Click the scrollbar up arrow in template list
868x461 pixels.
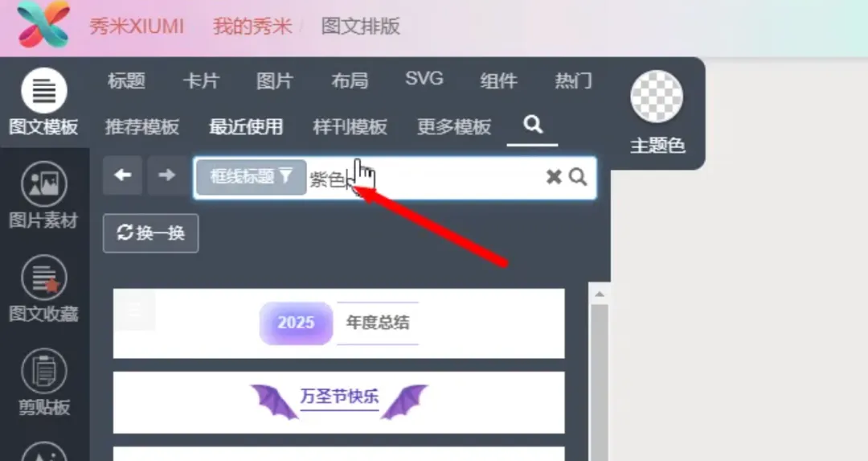pyautogui.click(x=600, y=294)
